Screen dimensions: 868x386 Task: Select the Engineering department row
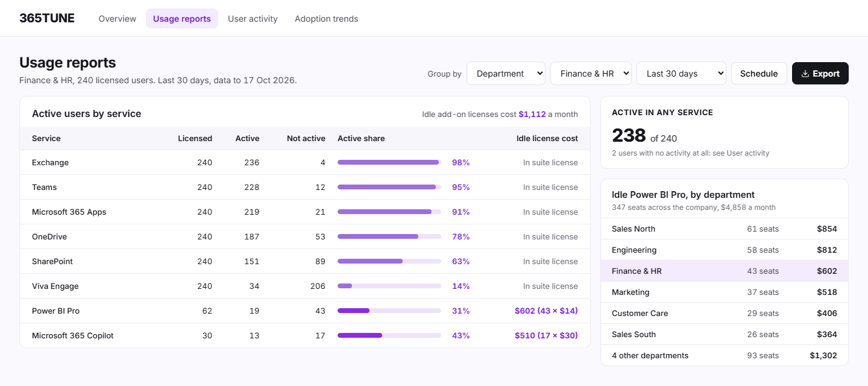point(725,250)
